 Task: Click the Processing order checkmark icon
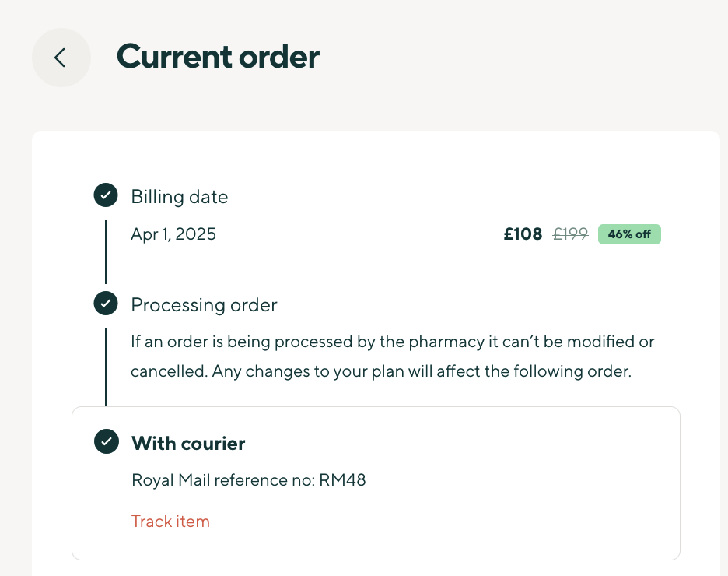click(106, 304)
